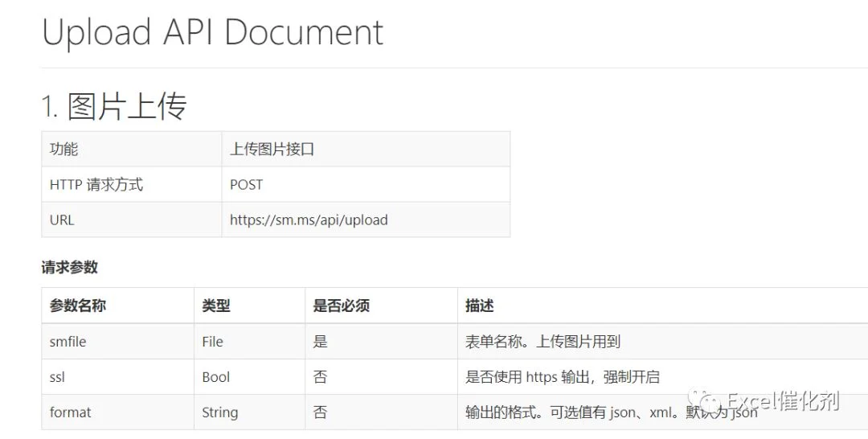Click the Upload API Document heading
The width and height of the screenshot is (868, 439).
[212, 31]
